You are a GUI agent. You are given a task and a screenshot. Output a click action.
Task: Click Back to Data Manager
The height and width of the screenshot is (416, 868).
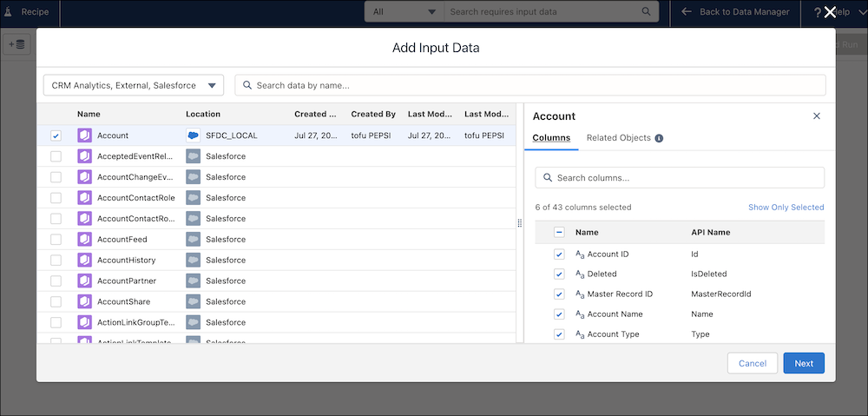pos(735,11)
